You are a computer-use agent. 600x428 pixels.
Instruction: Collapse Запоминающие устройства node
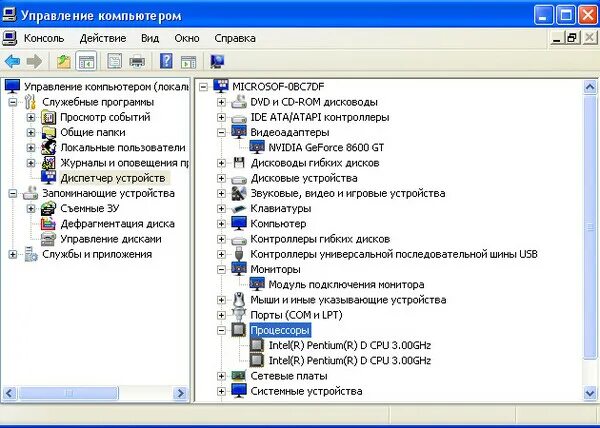[13, 194]
